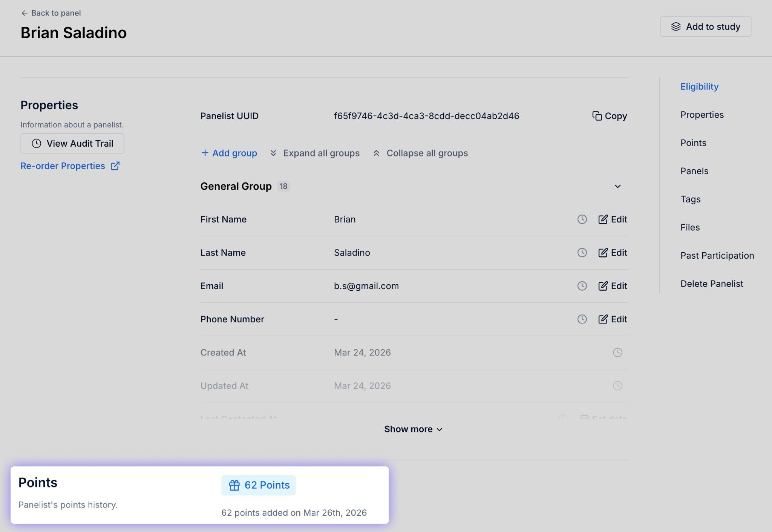Viewport: 772px width, 532px height.
Task: Click the Add group link
Action: pyautogui.click(x=229, y=153)
